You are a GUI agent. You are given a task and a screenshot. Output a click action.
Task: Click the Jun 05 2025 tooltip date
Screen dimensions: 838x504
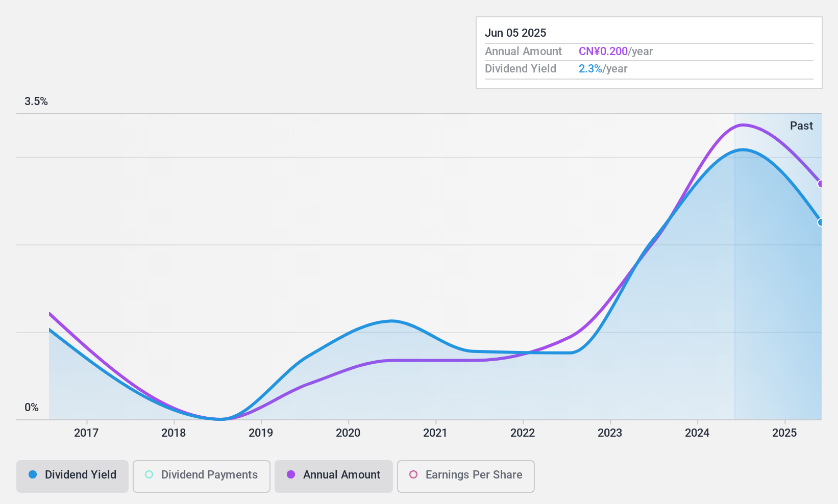click(x=515, y=33)
